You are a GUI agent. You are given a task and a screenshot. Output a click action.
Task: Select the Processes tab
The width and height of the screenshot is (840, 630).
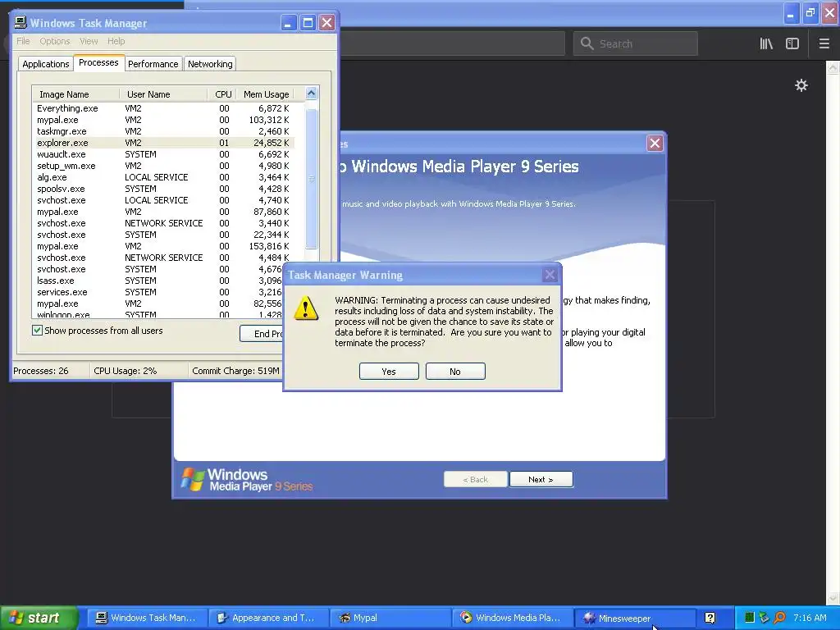click(x=98, y=62)
